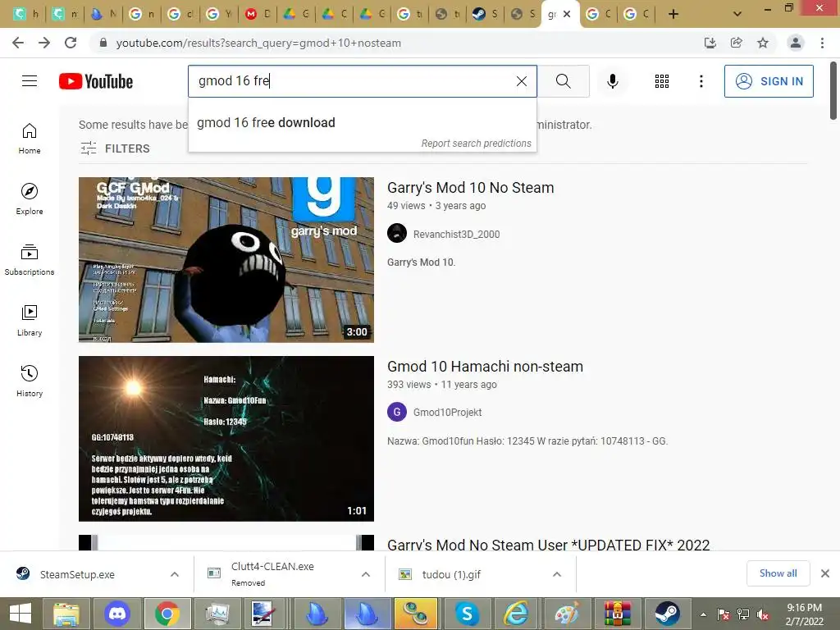This screenshot has height=630, width=840.
Task: Click the magnifier search button
Action: (563, 81)
